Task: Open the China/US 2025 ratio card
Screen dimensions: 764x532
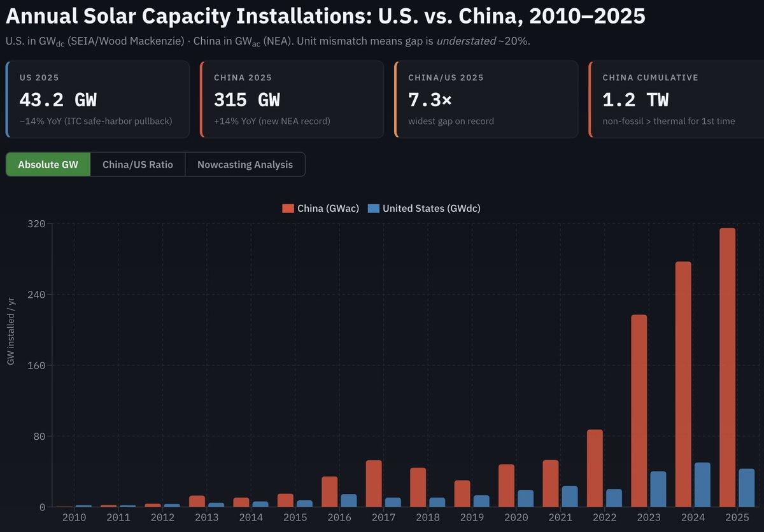Action: (486, 99)
